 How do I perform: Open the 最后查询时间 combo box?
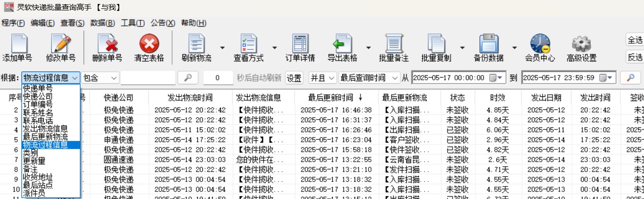(x=369, y=78)
